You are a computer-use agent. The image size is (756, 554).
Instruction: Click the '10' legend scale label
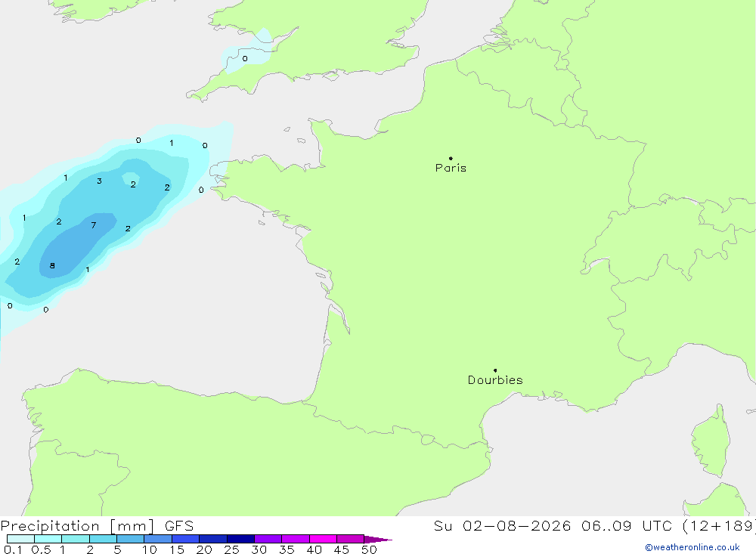pos(150,549)
